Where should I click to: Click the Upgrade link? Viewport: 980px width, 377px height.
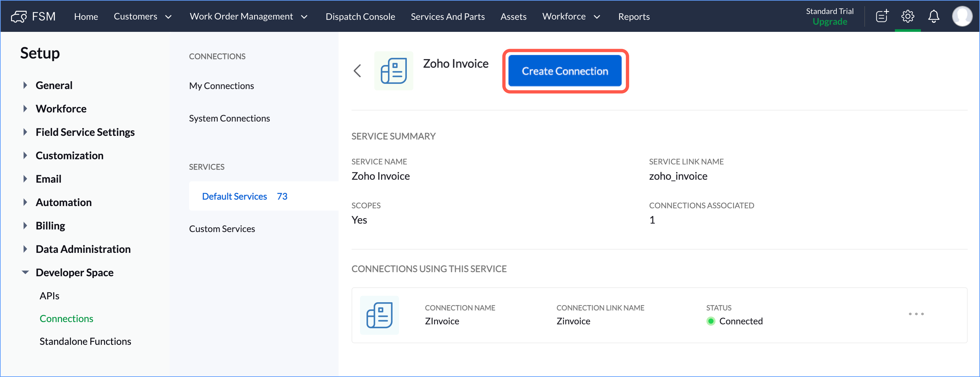tap(829, 22)
